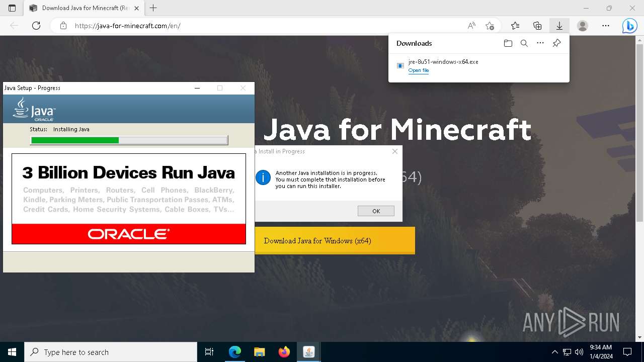Viewport: 644px width, 362px height.
Task: Open downloads folder from Downloads panel
Action: tap(508, 43)
